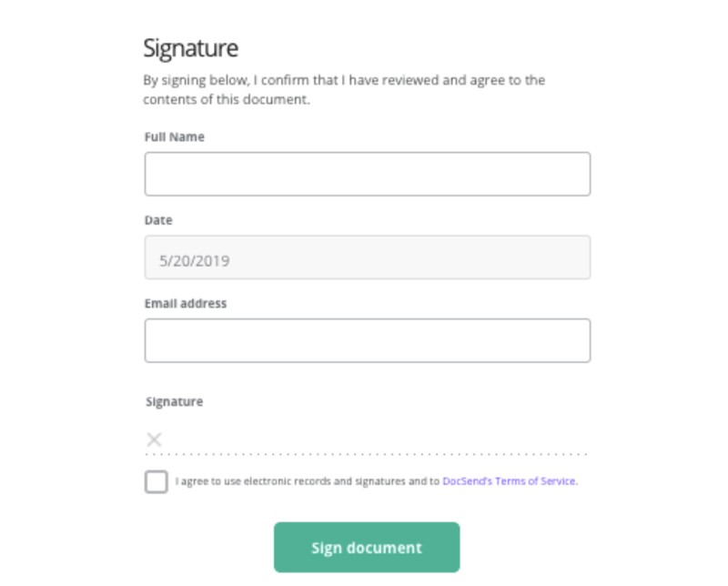Screen dimensions: 728x586
Task: Open DocSend's Terms of Service link
Action: click(510, 481)
